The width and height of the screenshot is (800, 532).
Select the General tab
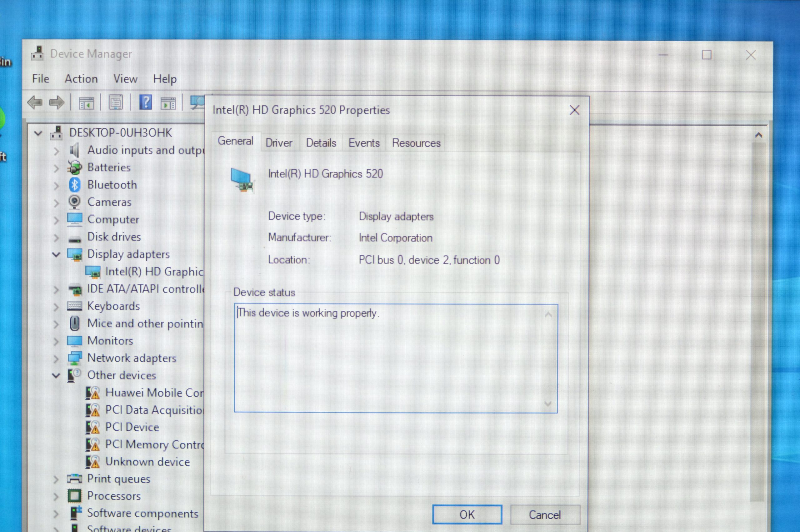pyautogui.click(x=235, y=141)
